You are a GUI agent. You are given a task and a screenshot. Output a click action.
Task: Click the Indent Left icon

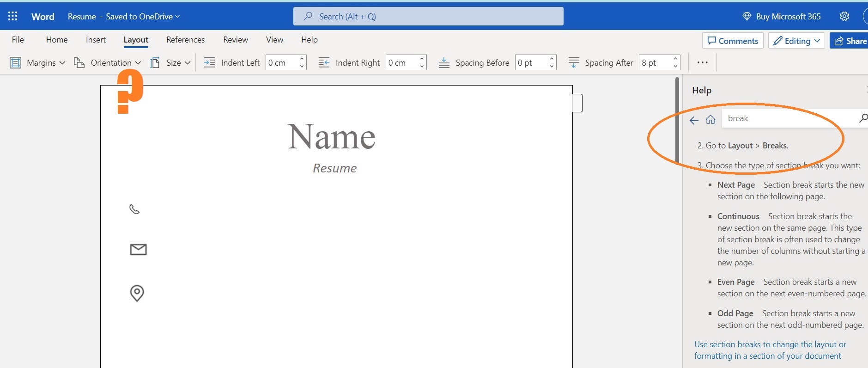[x=210, y=62]
